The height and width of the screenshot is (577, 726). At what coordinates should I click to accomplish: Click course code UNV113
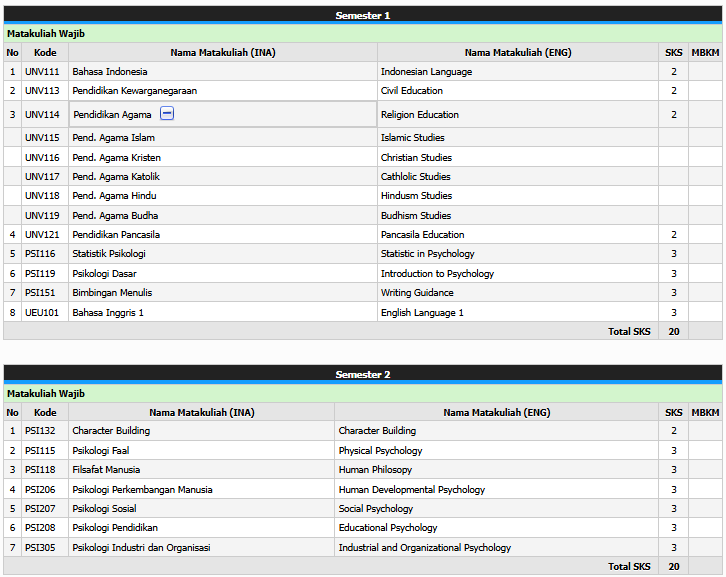click(42, 91)
